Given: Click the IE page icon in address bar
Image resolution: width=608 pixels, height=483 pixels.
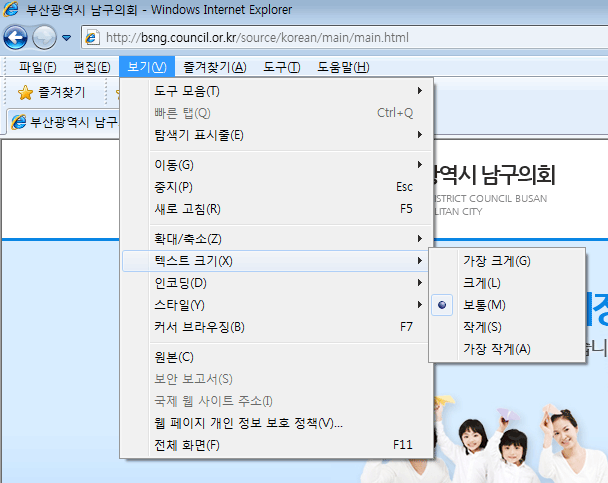Looking at the screenshot, I should click(x=92, y=38).
